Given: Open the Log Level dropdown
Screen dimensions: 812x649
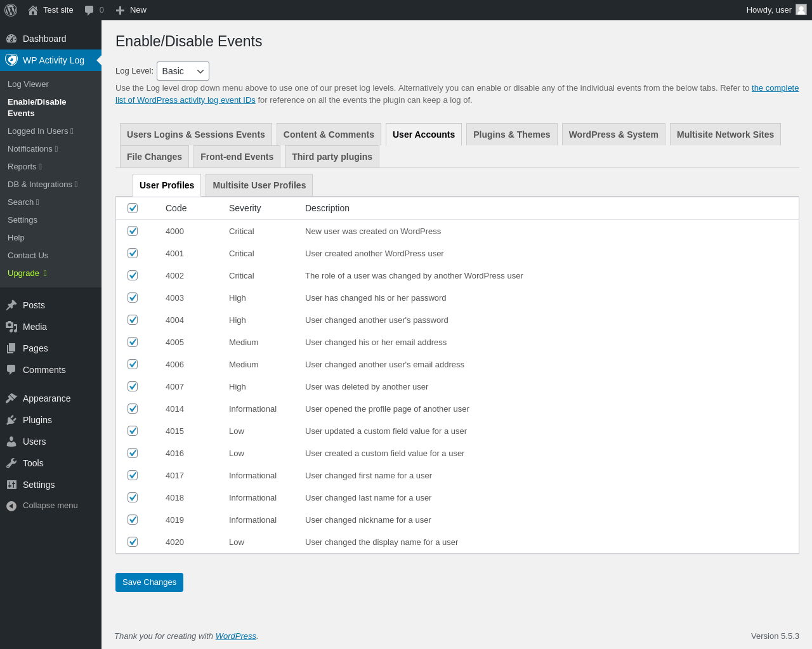Looking at the screenshot, I should pos(183,71).
